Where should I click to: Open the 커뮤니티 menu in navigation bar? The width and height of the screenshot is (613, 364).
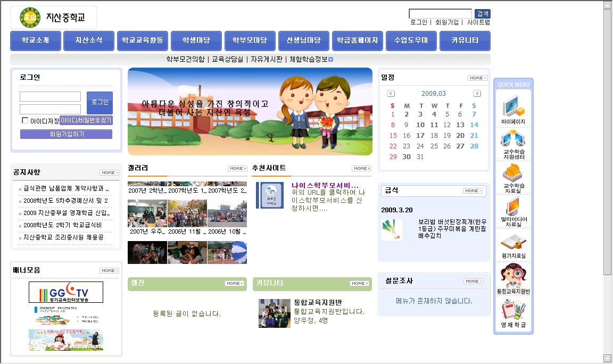pyautogui.click(x=465, y=40)
